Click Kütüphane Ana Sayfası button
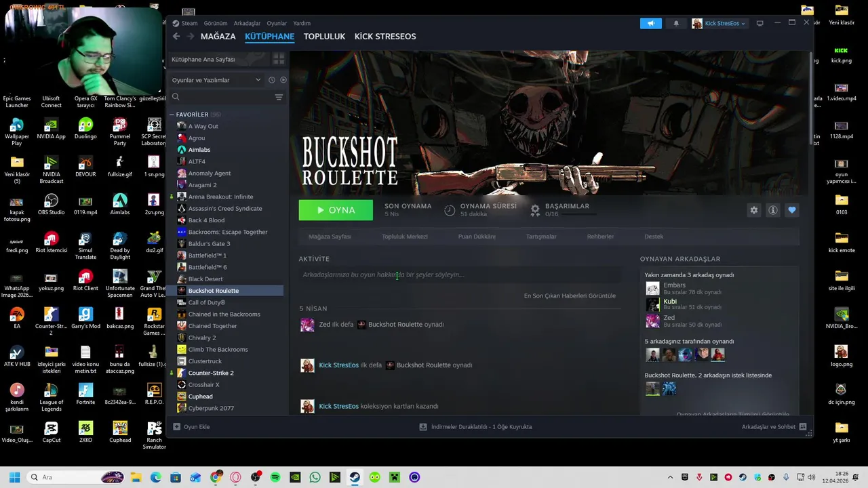Viewport: 868px width, 488px height. point(218,60)
